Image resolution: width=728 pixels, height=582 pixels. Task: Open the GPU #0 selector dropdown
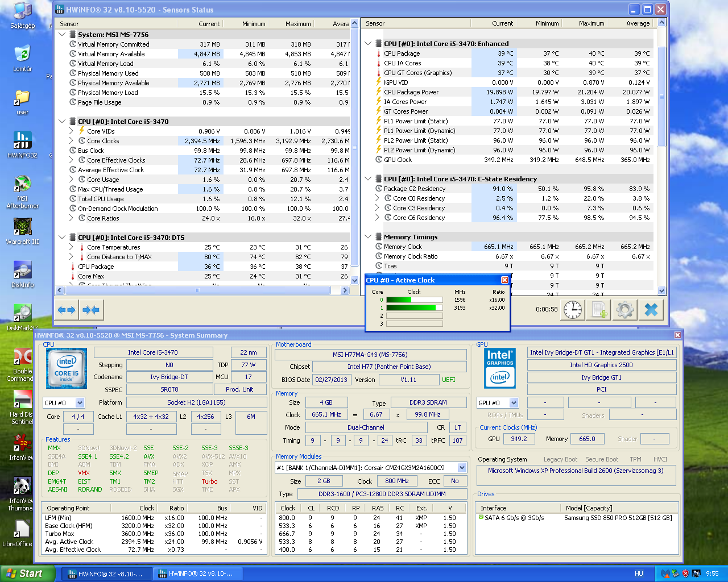tap(514, 402)
